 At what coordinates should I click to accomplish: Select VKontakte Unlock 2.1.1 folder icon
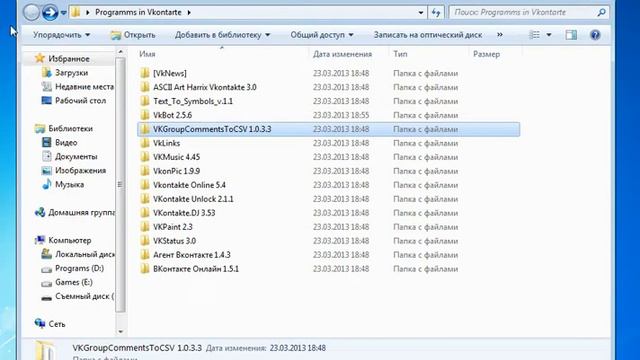144,199
